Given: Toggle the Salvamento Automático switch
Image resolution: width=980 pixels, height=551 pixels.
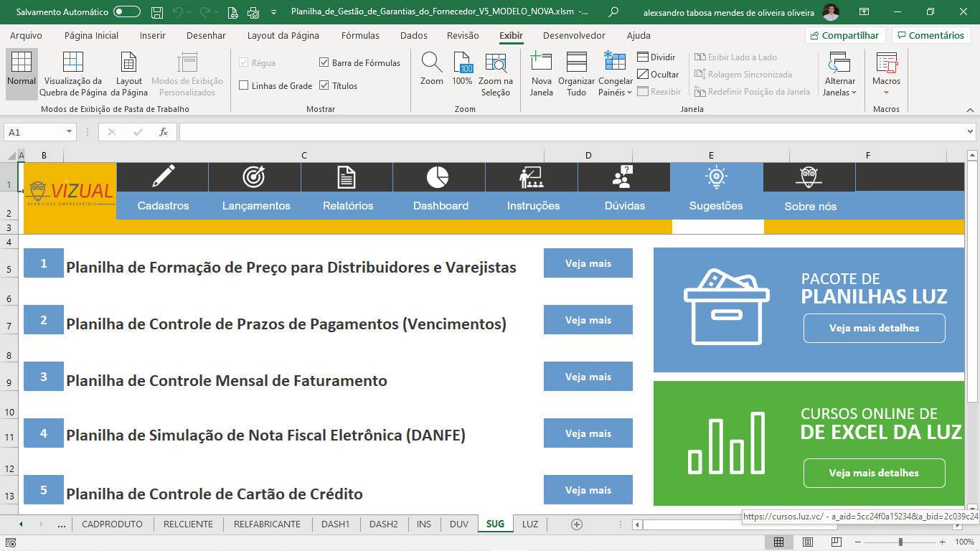Looking at the screenshot, I should (x=126, y=12).
